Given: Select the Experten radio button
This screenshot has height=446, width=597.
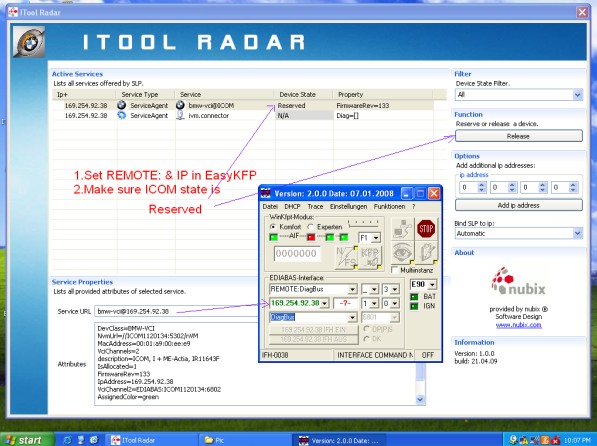Looking at the screenshot, I should (x=310, y=227).
